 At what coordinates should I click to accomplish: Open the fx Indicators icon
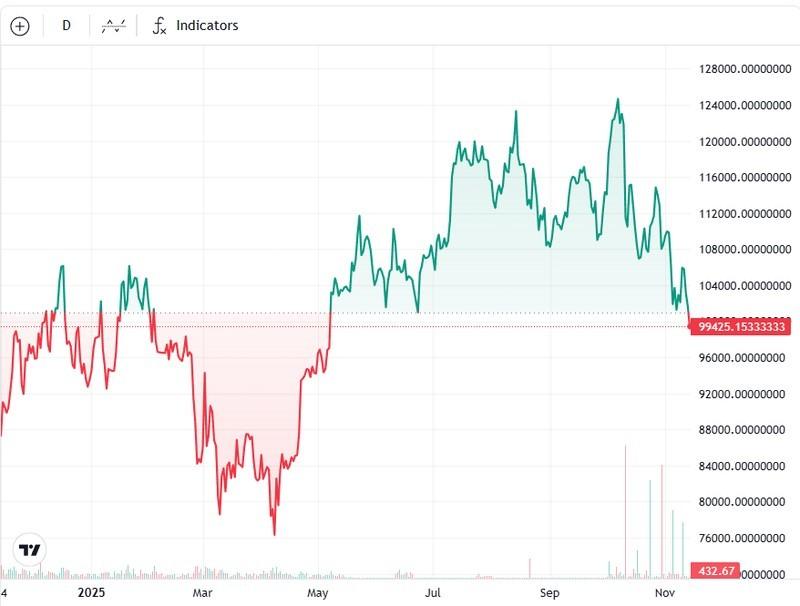click(159, 25)
